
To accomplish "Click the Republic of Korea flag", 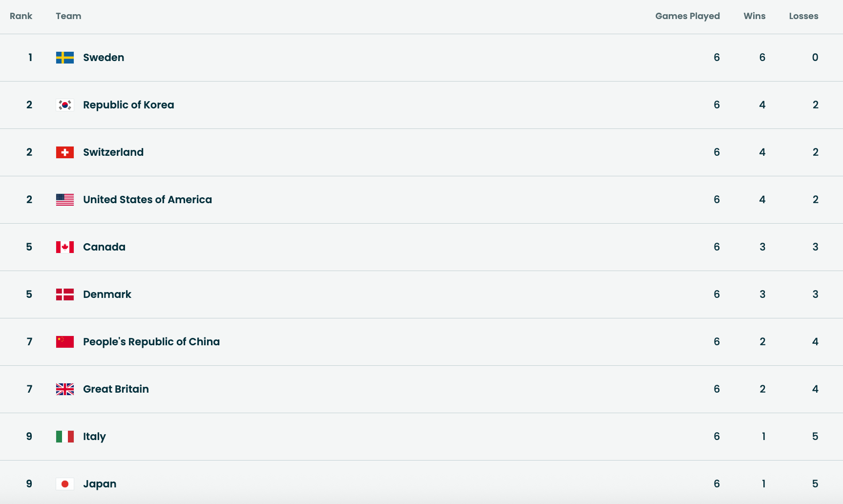I will coord(65,105).
